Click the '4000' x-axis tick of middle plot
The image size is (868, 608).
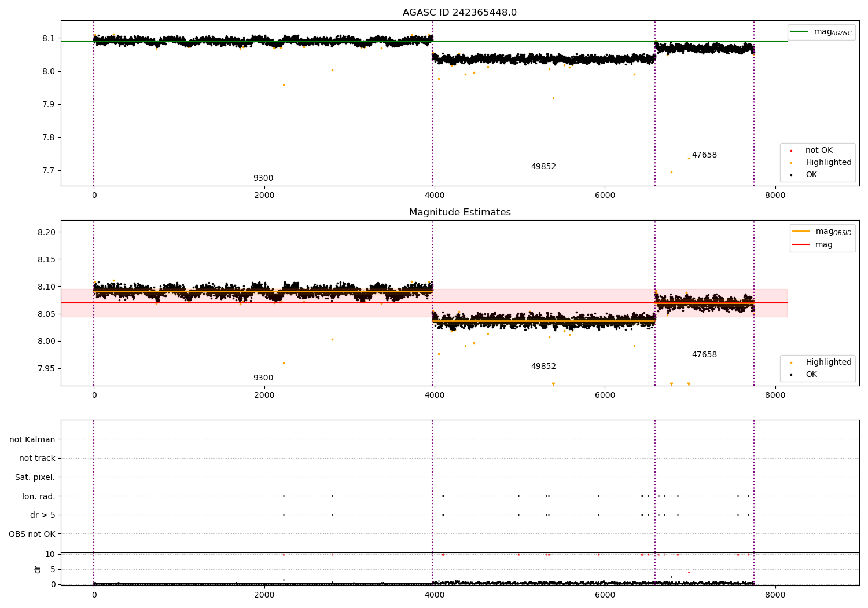click(435, 395)
